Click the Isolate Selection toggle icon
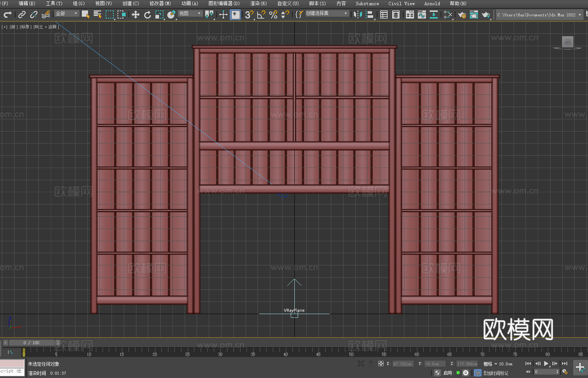This screenshot has height=378, width=588. click(361, 364)
